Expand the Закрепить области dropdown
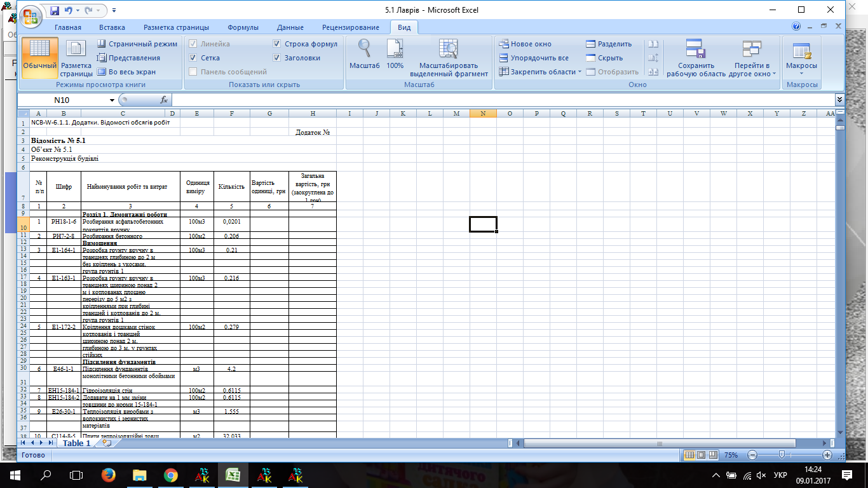Screen dimensions: 868x488 pos(540,72)
